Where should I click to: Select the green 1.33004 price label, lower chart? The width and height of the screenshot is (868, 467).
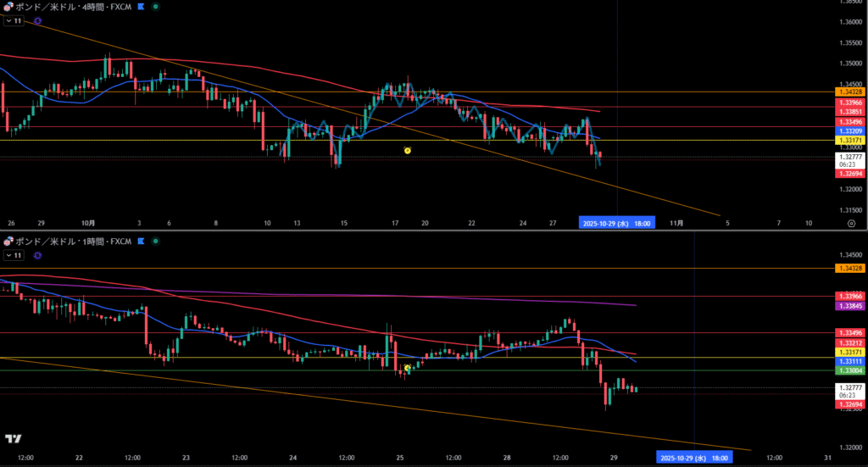[x=850, y=370]
